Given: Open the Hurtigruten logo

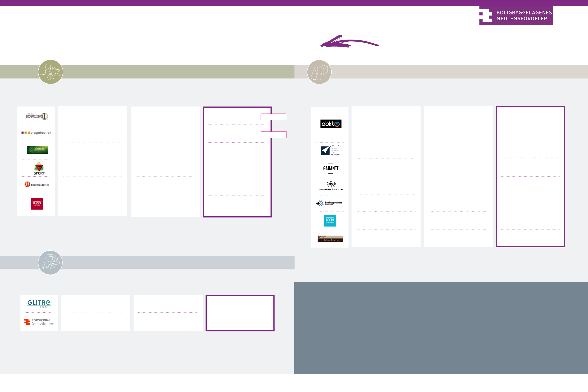Looking at the screenshot, I should click(x=36, y=185).
